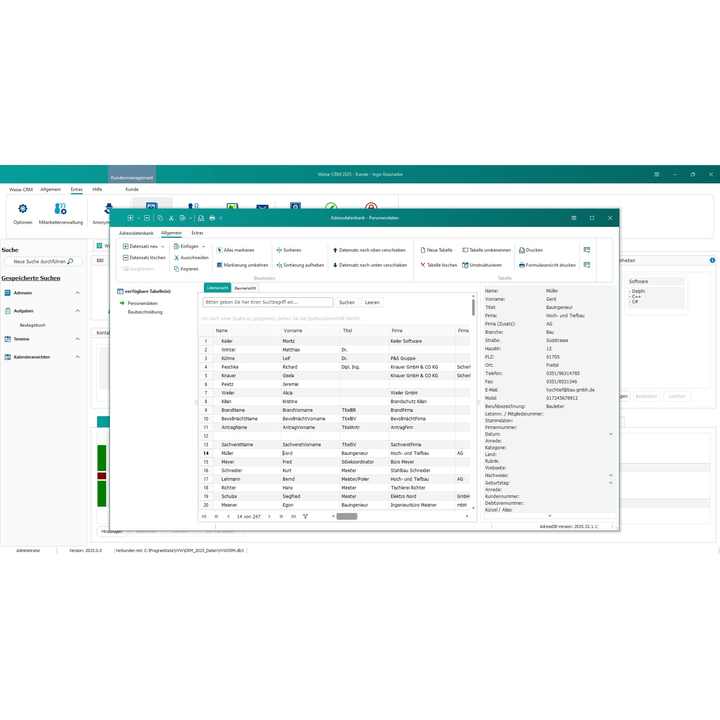Screen dimensions: 720x720
Task: Select row 1 Keiler in table
Action: point(337,341)
